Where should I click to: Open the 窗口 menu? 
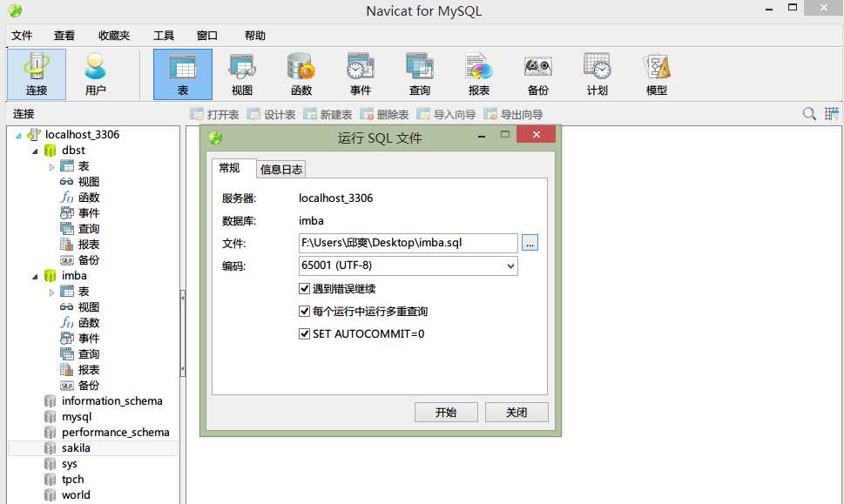click(207, 36)
